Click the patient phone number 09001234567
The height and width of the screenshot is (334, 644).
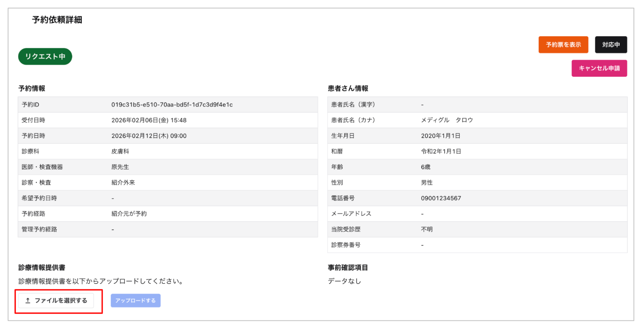pos(441,198)
